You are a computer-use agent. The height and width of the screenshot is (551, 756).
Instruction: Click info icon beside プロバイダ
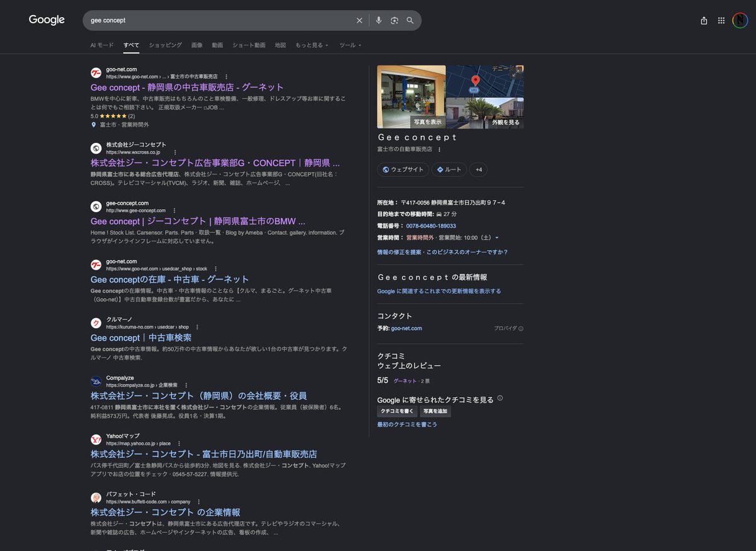(521, 328)
